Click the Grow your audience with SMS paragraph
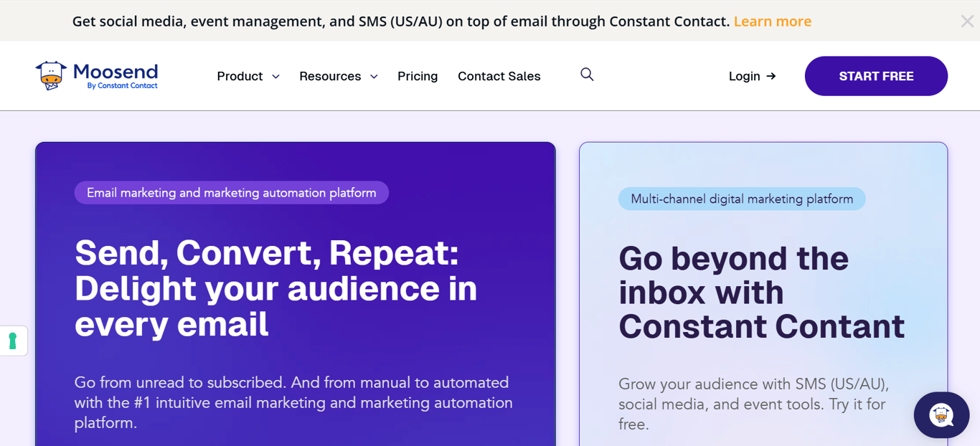Image resolution: width=980 pixels, height=446 pixels. (754, 404)
